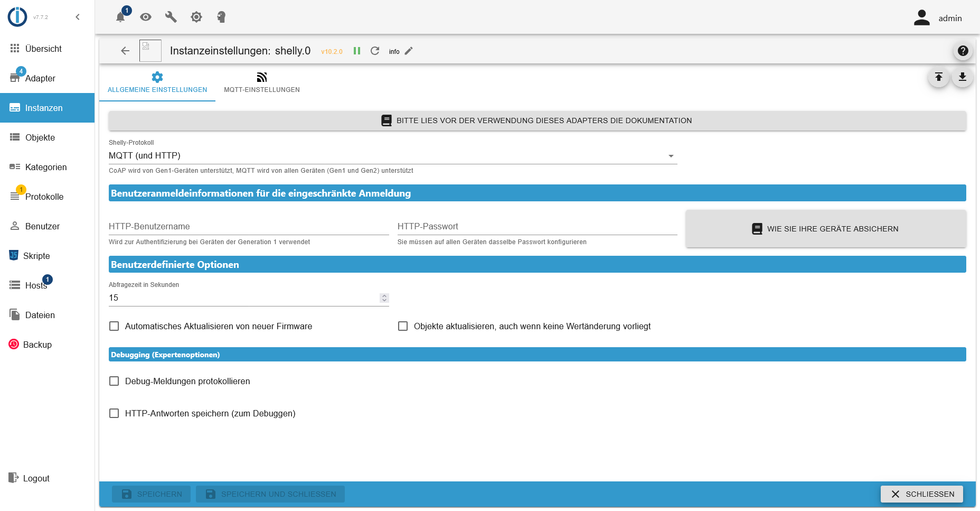Pause the shelly.0 instance
980x511 pixels.
[x=357, y=51]
